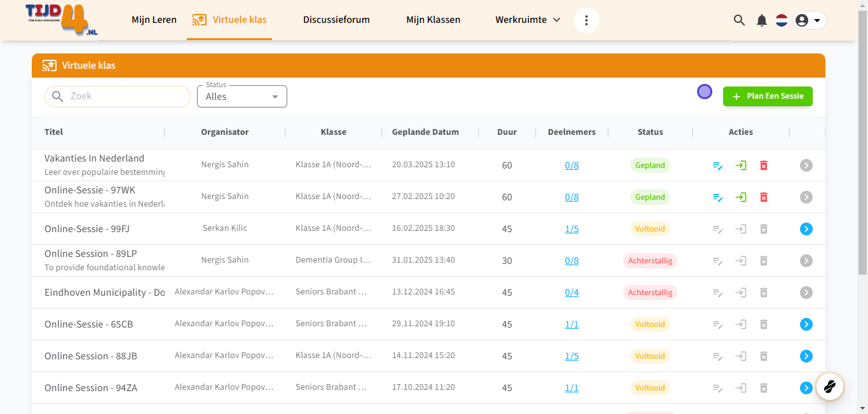Screen dimensions: 868x414
Task: Click the search magnifier icon in header
Action: click(x=739, y=20)
